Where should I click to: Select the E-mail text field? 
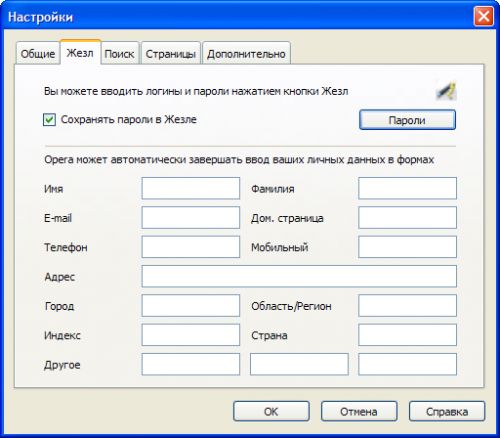(x=191, y=218)
